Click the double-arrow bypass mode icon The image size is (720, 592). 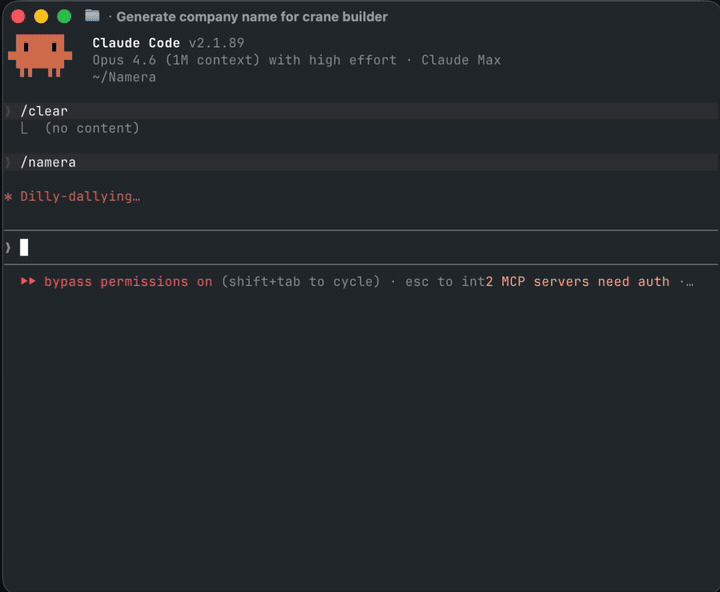(x=28, y=281)
